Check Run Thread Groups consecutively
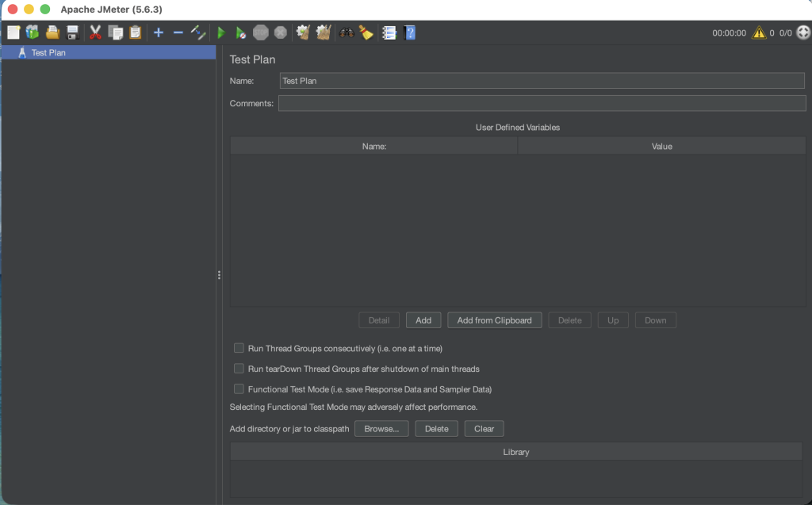This screenshot has width=812, height=505. tap(239, 348)
